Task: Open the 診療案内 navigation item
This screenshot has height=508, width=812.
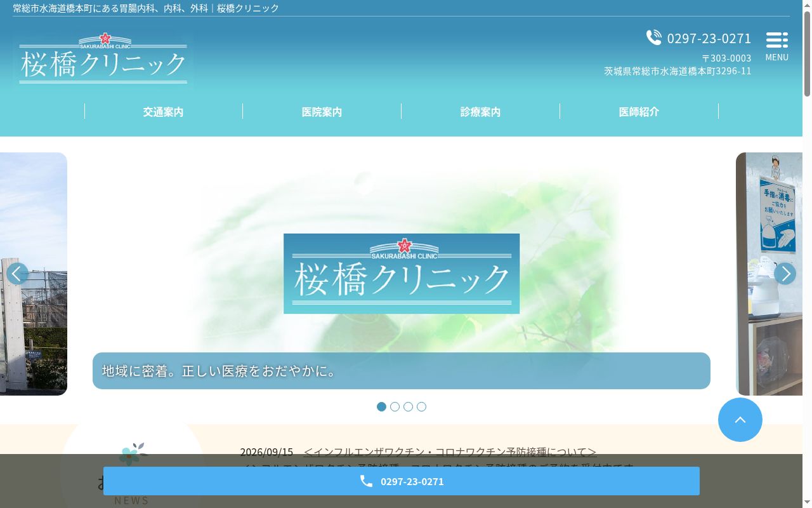Action: click(480, 112)
